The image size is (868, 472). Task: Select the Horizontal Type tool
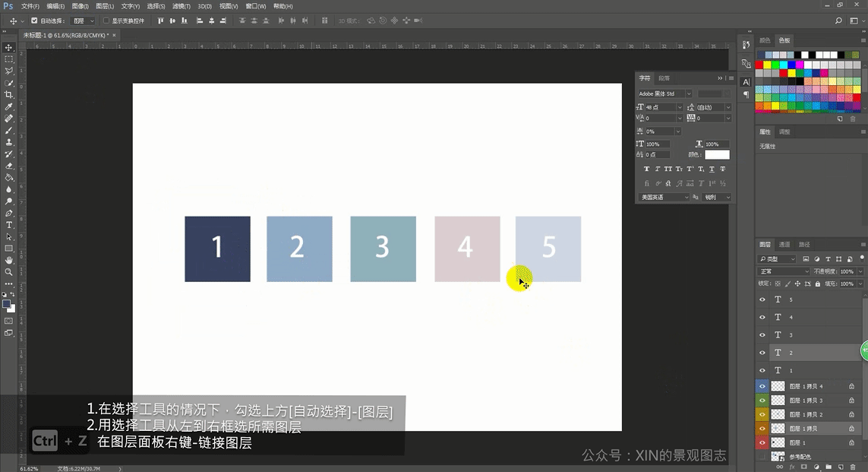tap(9, 225)
